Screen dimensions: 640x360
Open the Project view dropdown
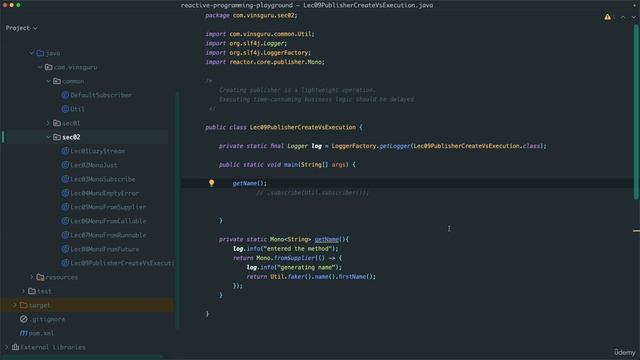(22, 28)
